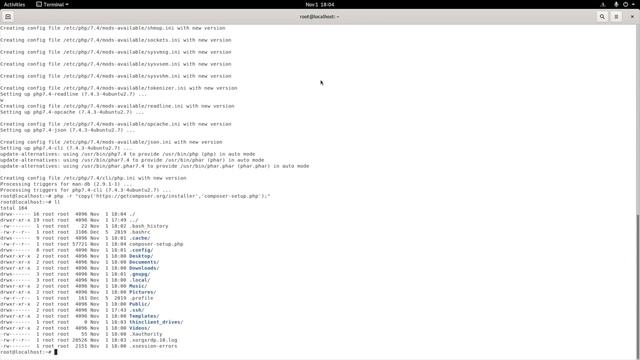Click the Downloads/ directory entry
Image resolution: width=640 pixels, height=360 pixels.
pyautogui.click(x=144, y=268)
